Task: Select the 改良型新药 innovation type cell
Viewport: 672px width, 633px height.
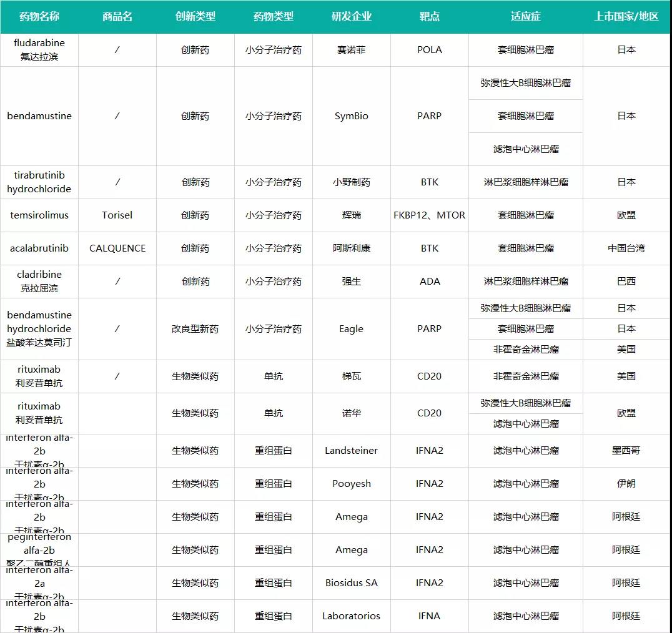Action: pos(195,329)
